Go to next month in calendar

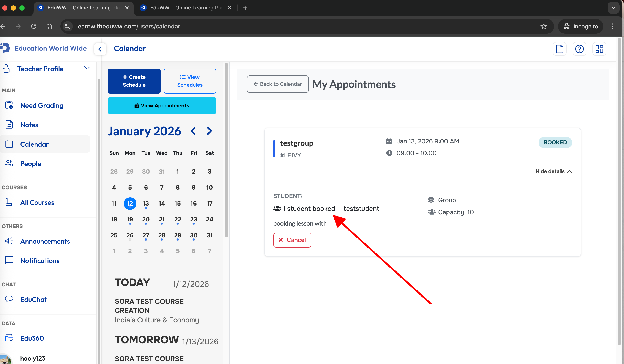(x=209, y=131)
